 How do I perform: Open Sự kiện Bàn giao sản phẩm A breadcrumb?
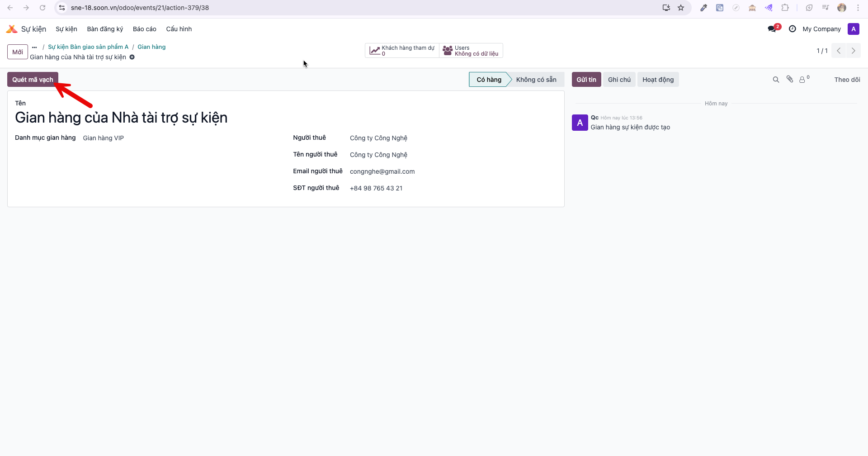pyautogui.click(x=88, y=47)
